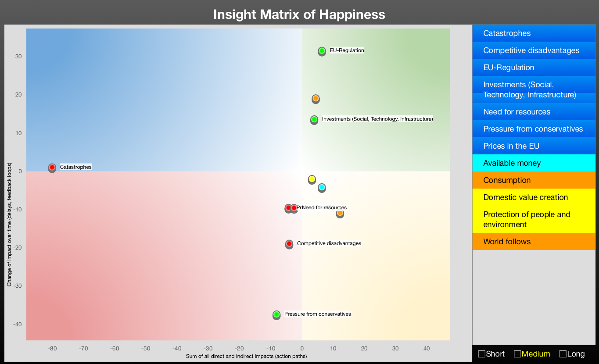Toggle the Medium time horizon checkbox
599x364 pixels.
pyautogui.click(x=517, y=354)
